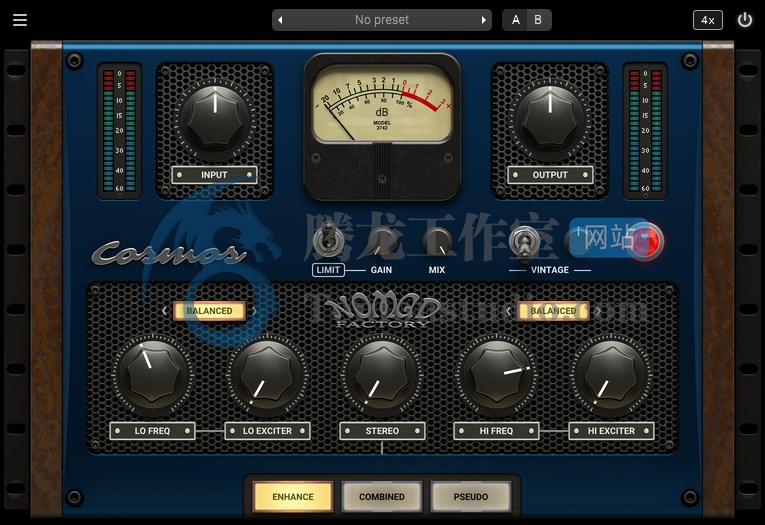This screenshot has width=765, height=525.
Task: Click the STEREO knob
Action: 382,375
